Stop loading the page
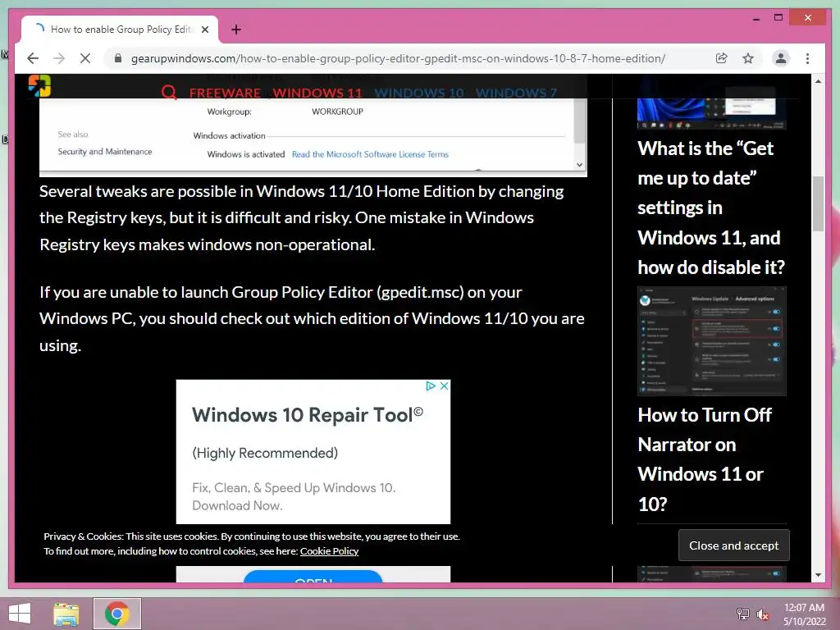The width and height of the screenshot is (840, 630). click(85, 58)
